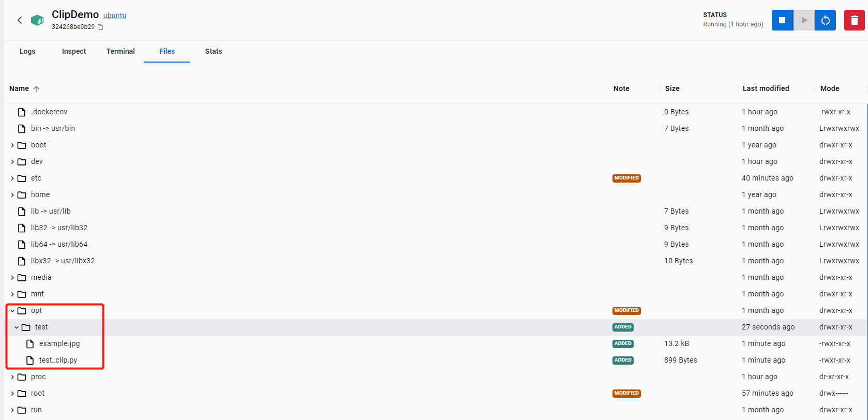The image size is (868, 420).
Task: Click the test_clip.py file icon
Action: click(30, 360)
